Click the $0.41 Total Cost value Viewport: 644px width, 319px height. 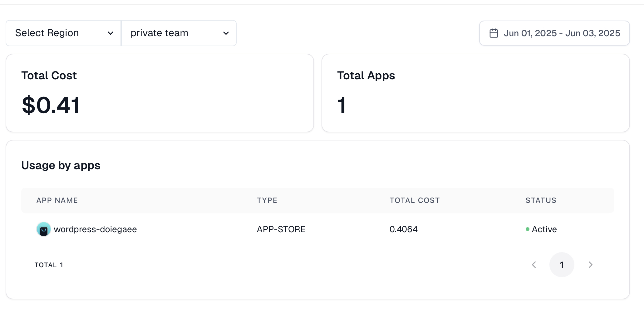pyautogui.click(x=51, y=105)
